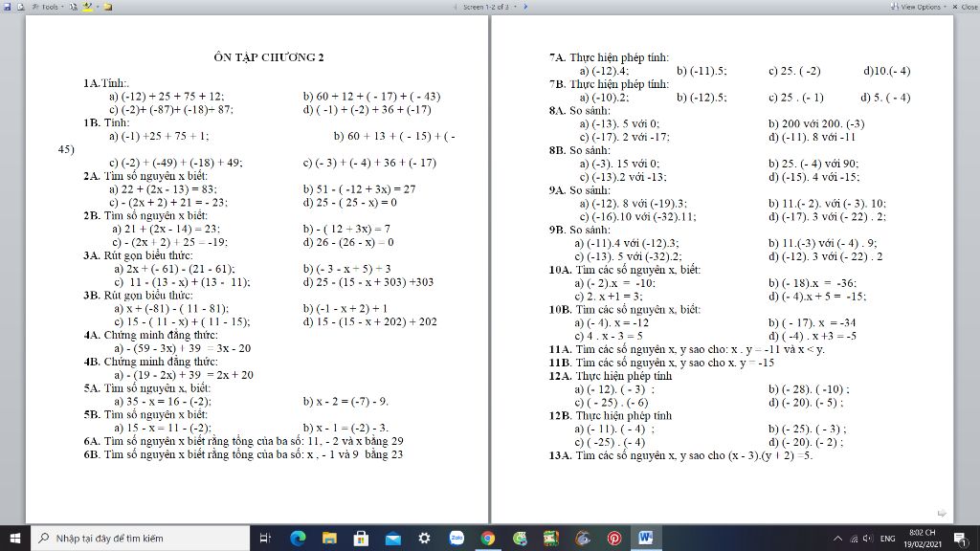The height and width of the screenshot is (551, 980).
Task: Click the expression '(- 18).x = -36'
Action: 819,283
